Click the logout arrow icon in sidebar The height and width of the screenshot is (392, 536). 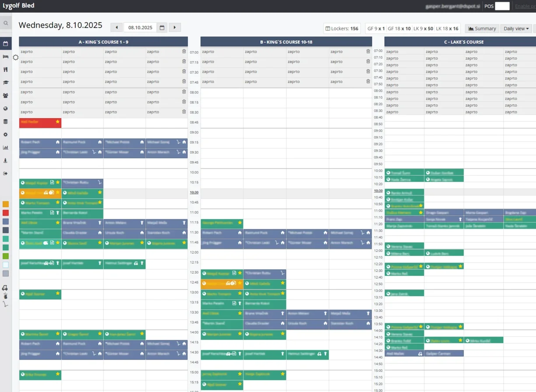pos(6,173)
